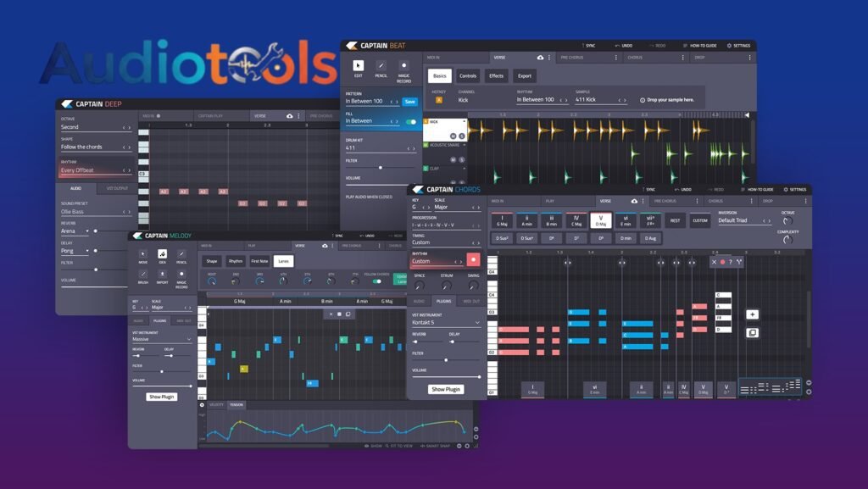Select the Move tool in Captain Melody
This screenshot has width=868, height=489.
pos(142,254)
